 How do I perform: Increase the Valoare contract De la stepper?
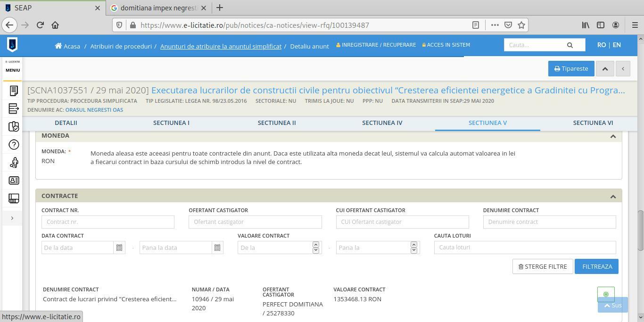(x=315, y=244)
